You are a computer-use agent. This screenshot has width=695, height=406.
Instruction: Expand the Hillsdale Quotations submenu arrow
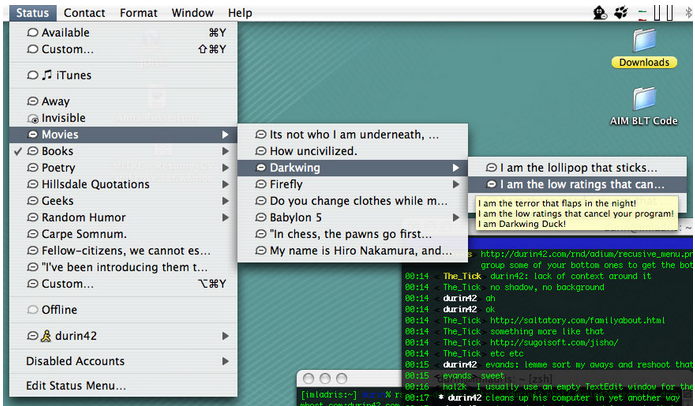coord(225,184)
